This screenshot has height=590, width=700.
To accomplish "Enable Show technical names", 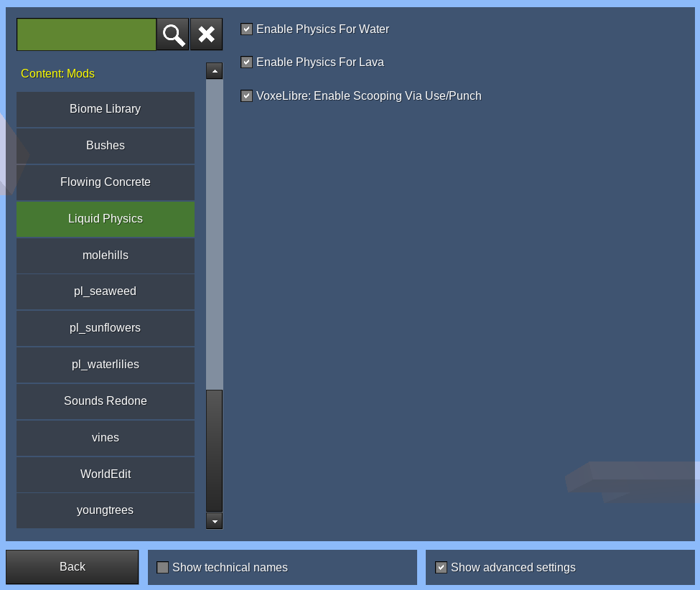I will click(x=163, y=568).
